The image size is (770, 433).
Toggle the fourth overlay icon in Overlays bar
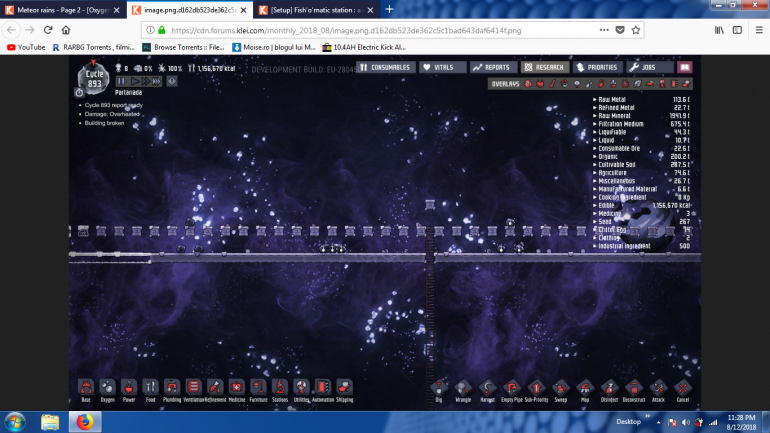click(565, 84)
